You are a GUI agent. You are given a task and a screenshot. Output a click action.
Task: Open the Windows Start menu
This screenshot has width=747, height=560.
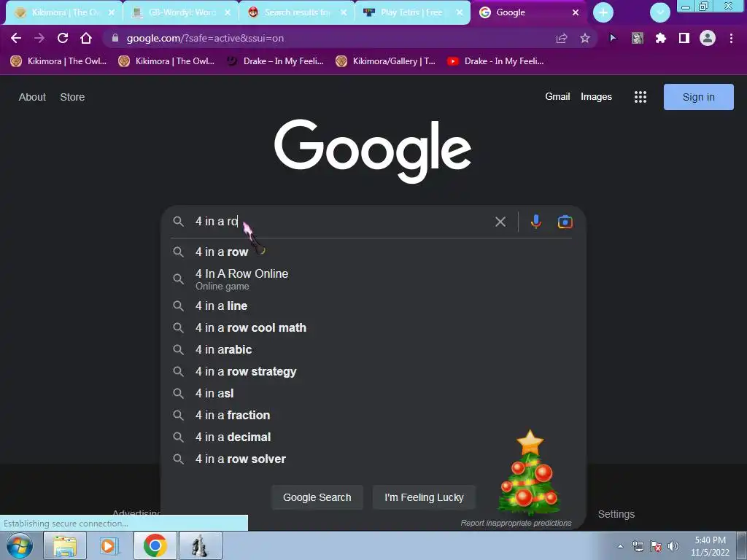pyautogui.click(x=20, y=545)
